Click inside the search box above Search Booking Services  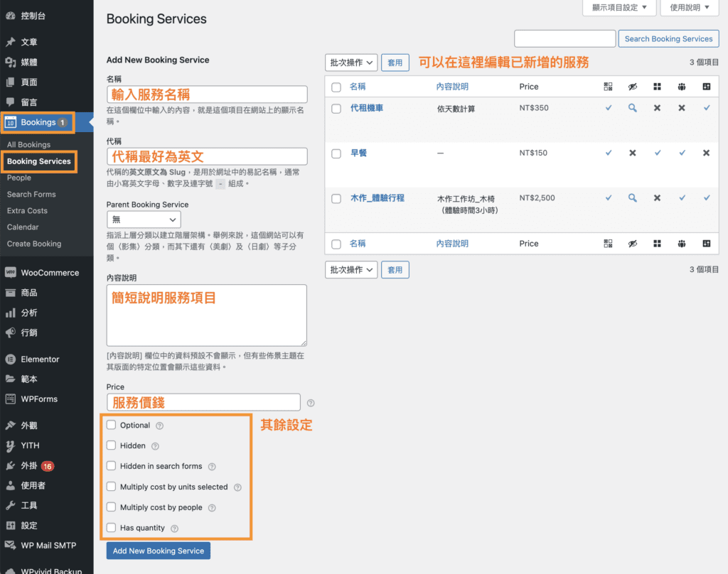click(x=564, y=38)
